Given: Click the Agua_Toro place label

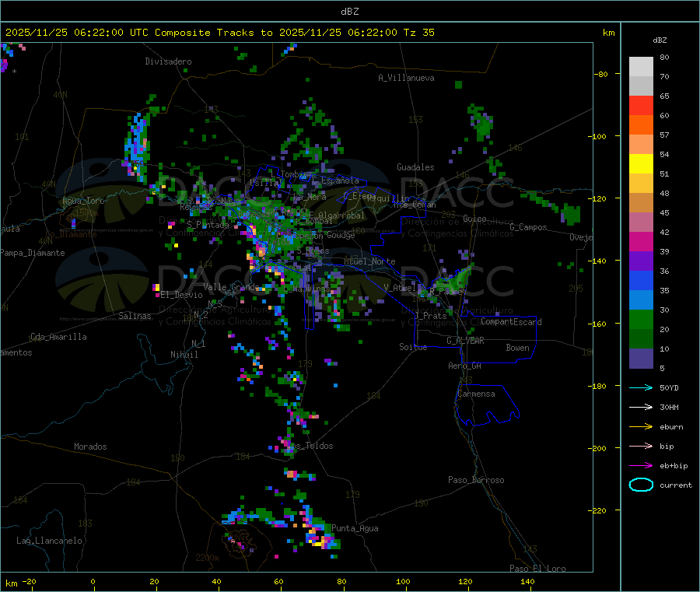Looking at the screenshot, I should coord(83,201).
